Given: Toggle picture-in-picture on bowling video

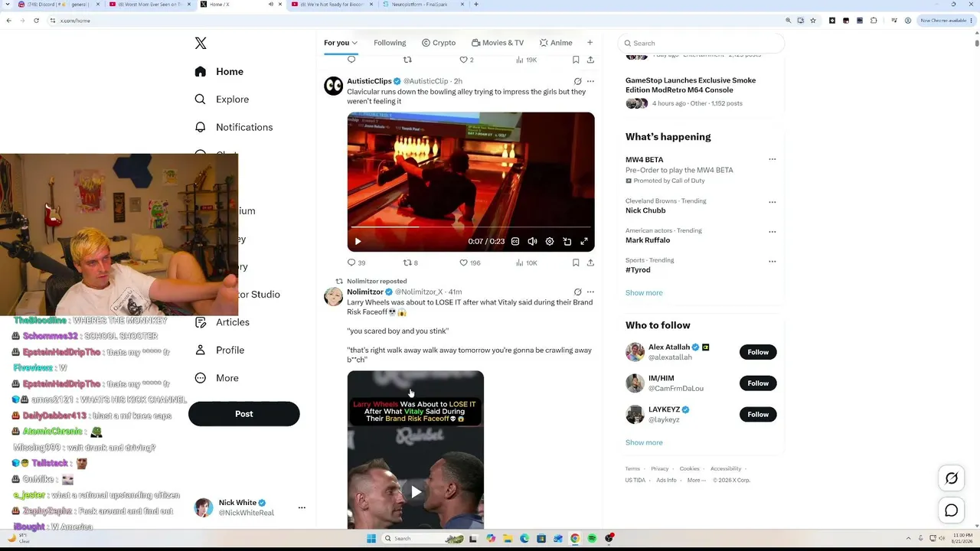Looking at the screenshot, I should [567, 242].
